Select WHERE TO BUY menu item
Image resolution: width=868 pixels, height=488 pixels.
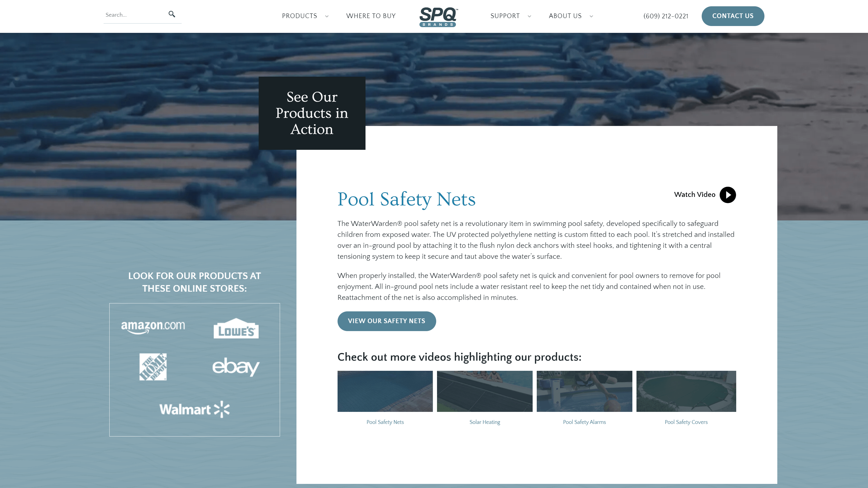(371, 16)
